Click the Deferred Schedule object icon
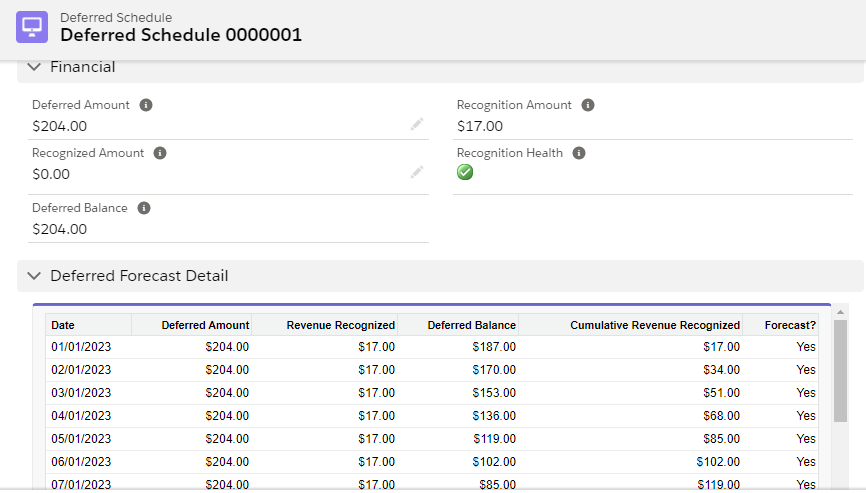866x493 pixels. coord(32,27)
